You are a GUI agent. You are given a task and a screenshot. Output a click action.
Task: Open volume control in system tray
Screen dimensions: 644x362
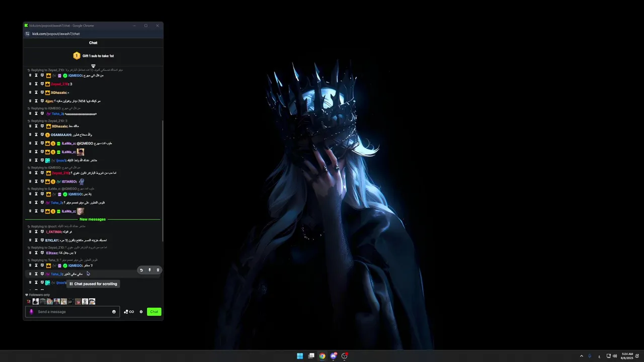[615, 356]
